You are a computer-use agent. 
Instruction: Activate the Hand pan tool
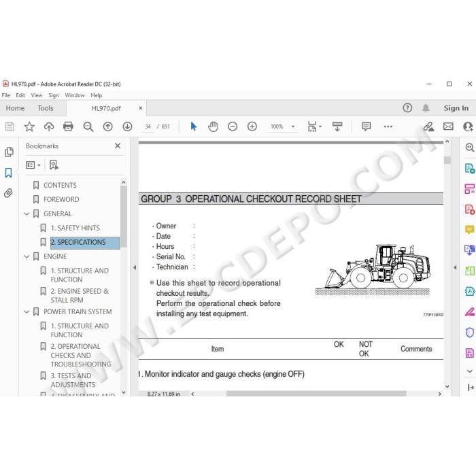(x=213, y=126)
